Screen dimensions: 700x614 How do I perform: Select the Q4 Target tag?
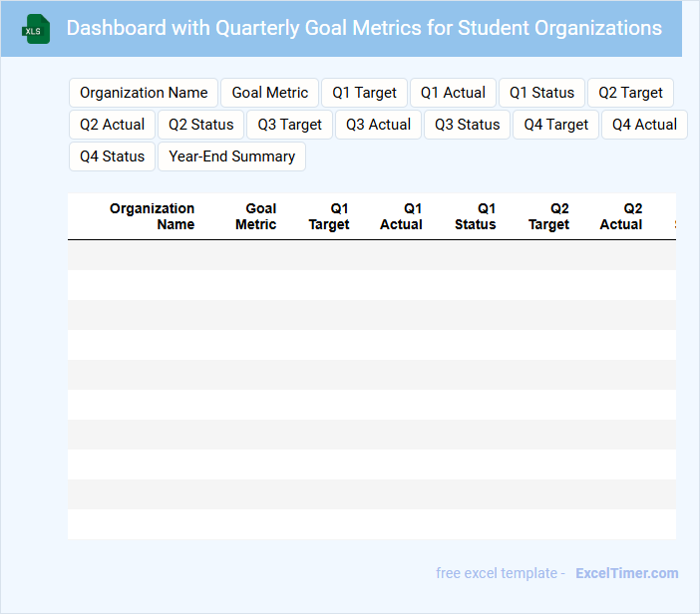[x=555, y=125]
